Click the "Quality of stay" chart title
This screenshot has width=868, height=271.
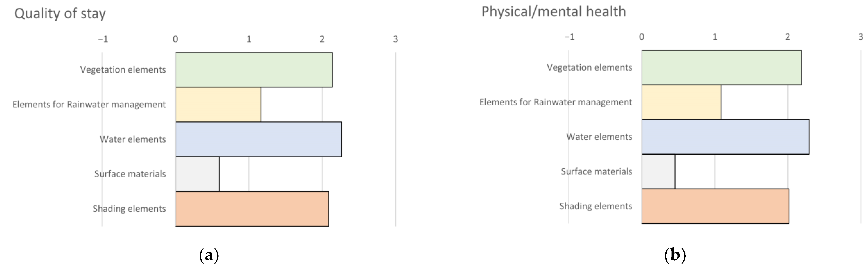60,13
